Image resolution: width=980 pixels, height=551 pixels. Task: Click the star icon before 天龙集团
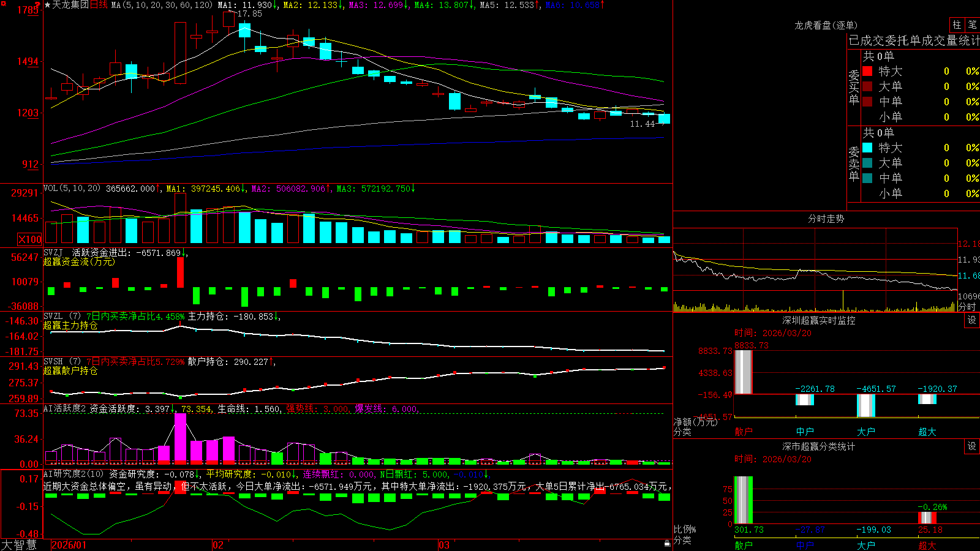click(47, 5)
